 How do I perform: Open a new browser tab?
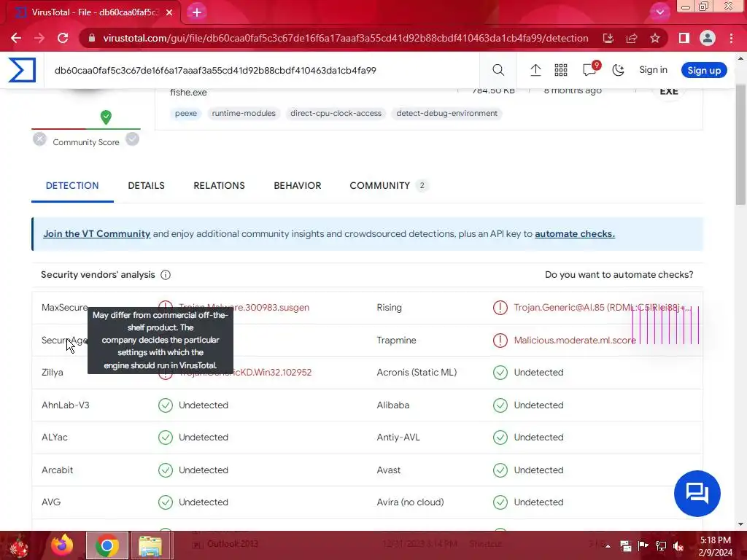pyautogui.click(x=197, y=12)
